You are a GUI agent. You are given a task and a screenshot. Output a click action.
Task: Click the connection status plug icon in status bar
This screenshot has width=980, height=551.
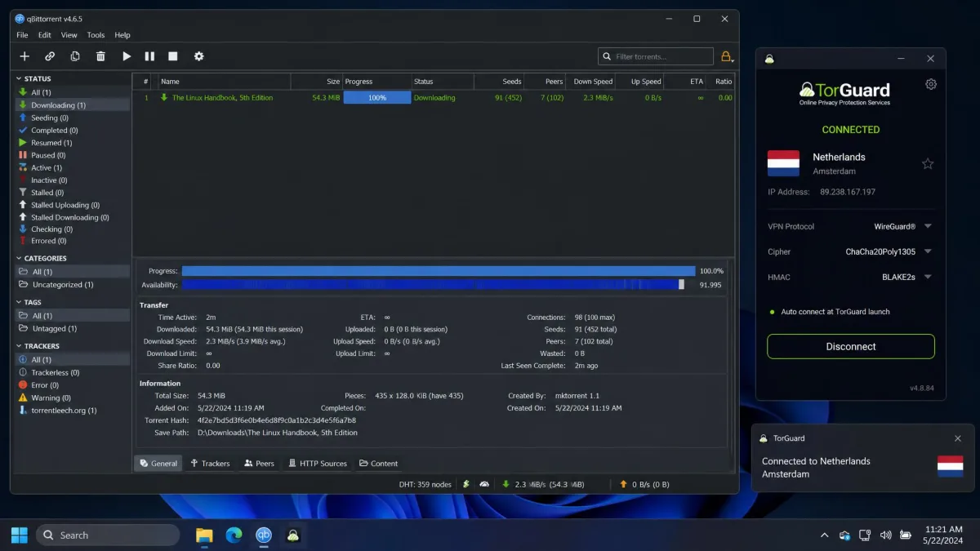click(466, 484)
